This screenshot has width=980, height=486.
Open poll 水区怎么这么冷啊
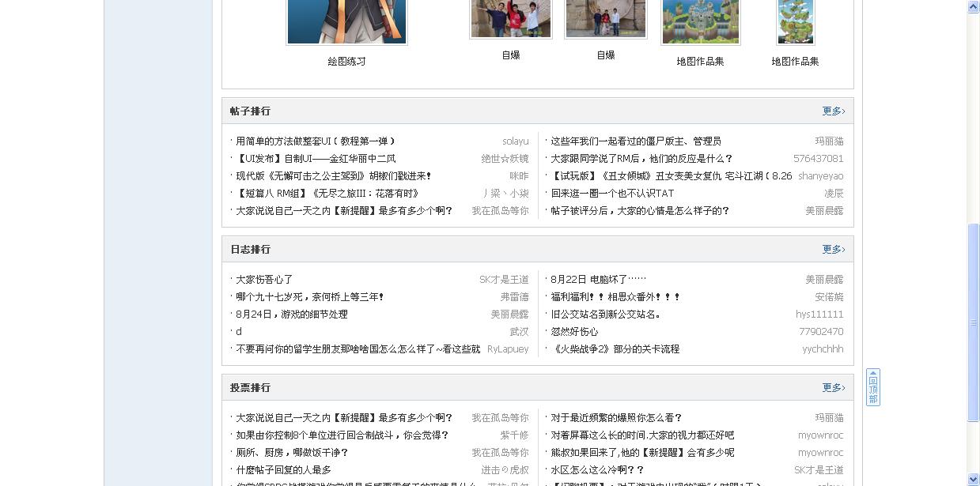pos(597,470)
